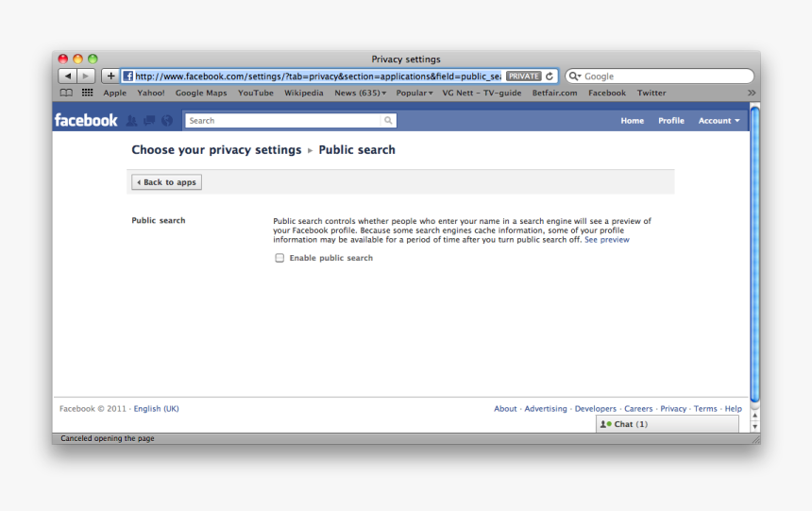Open the Privacy footer link
This screenshot has width=812, height=511.
tap(673, 408)
